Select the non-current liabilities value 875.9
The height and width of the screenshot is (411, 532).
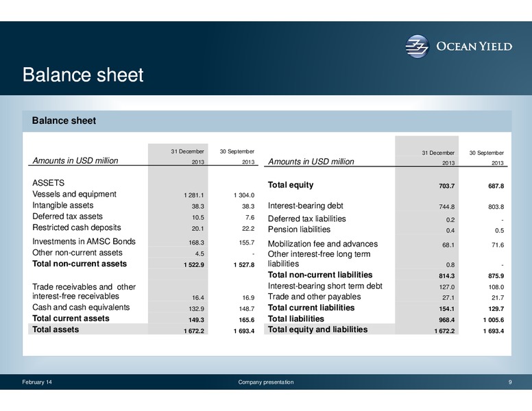click(496, 276)
